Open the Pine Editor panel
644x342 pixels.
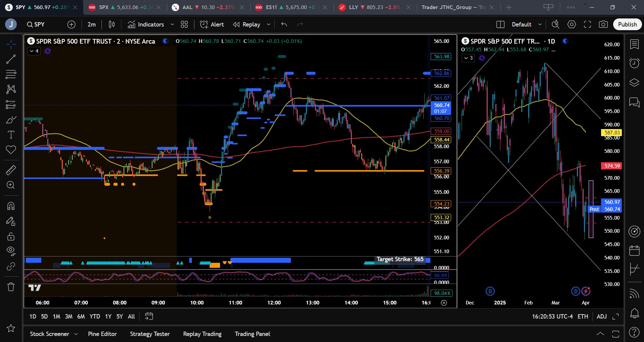[102, 334]
